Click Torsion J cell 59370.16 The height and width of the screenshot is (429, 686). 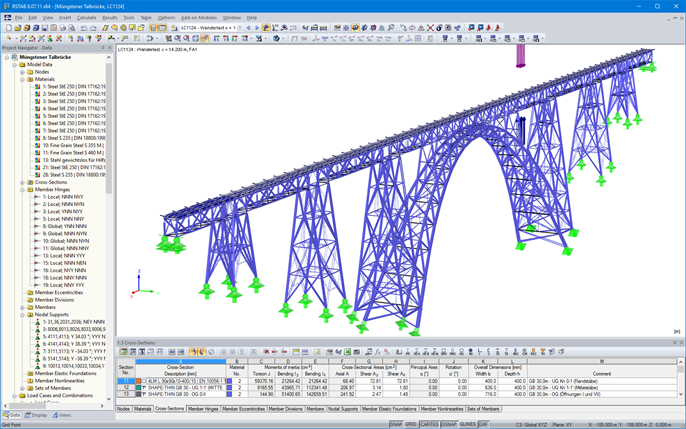[262, 381]
